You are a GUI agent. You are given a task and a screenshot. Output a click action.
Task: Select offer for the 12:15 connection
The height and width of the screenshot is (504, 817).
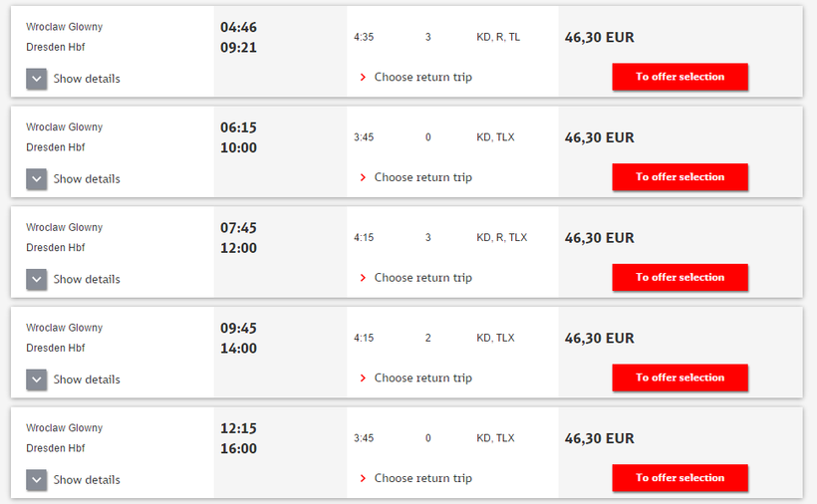680,478
